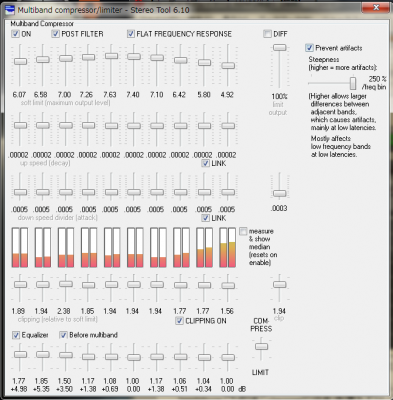Enable measure & show median checkbox
Viewport: 393px width, 400px height.
click(243, 231)
